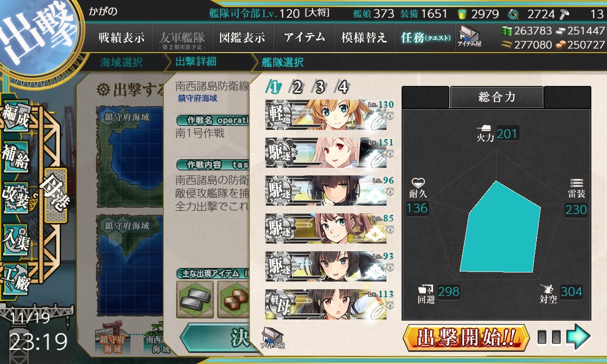Viewport: 607px width, 364px height.
Task: Start sortie with 出撃開始!! button
Action: (466, 337)
